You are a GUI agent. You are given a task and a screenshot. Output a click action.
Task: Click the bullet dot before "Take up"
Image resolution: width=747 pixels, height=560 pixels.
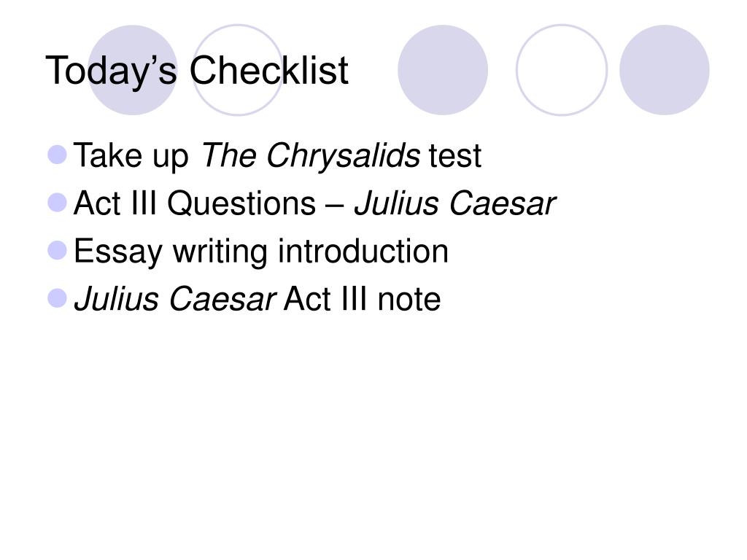pos(58,155)
